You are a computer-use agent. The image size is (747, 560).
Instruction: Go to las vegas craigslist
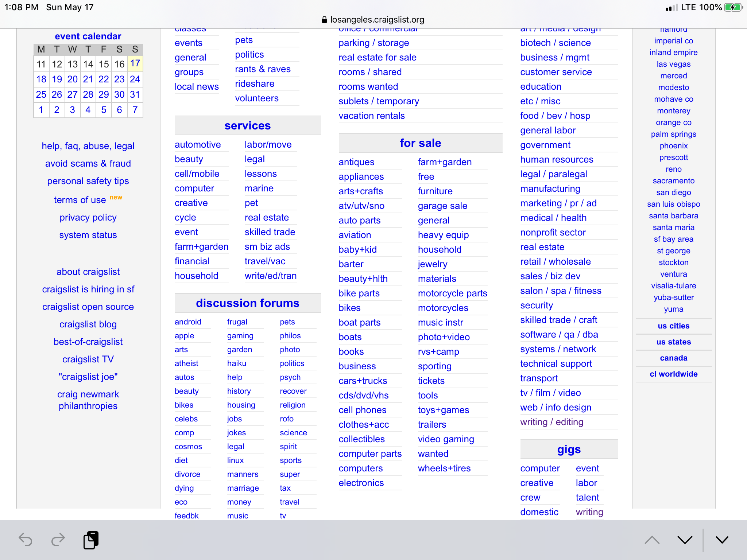click(673, 64)
